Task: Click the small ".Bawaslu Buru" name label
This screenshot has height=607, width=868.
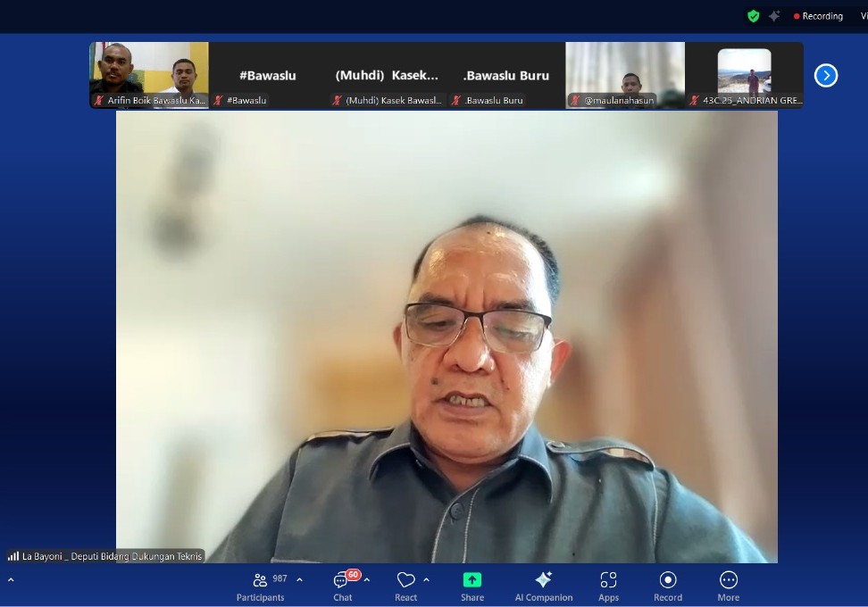Action: (494, 100)
